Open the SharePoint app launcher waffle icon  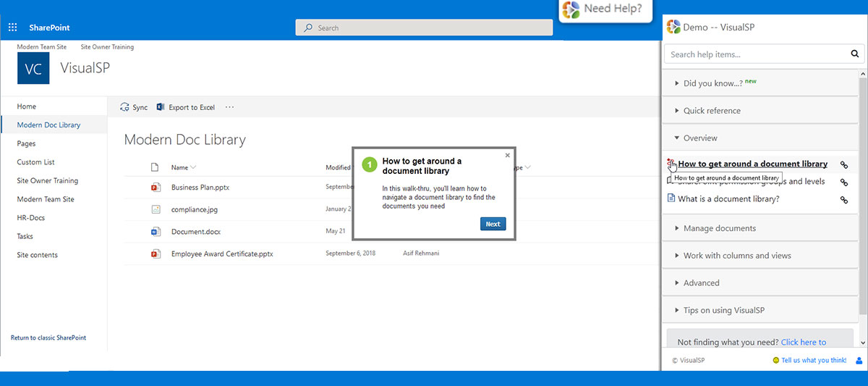(12, 28)
